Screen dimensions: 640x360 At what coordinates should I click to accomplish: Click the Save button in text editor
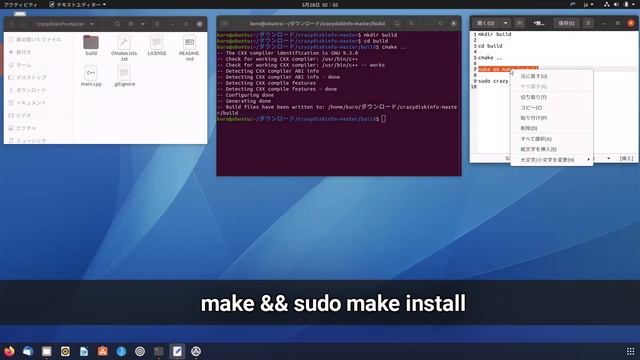coord(567,23)
